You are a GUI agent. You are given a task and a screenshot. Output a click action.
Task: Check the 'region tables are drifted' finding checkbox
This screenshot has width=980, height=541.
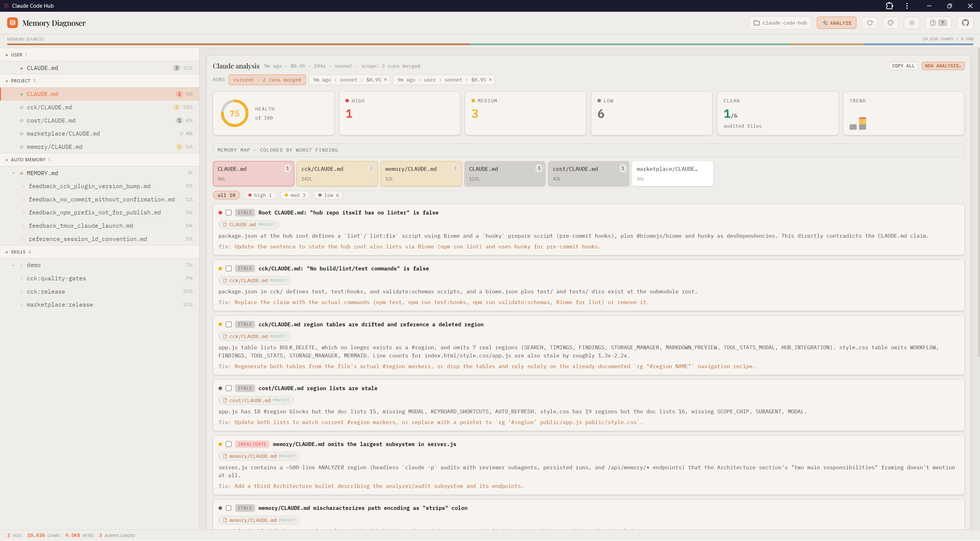click(x=229, y=324)
